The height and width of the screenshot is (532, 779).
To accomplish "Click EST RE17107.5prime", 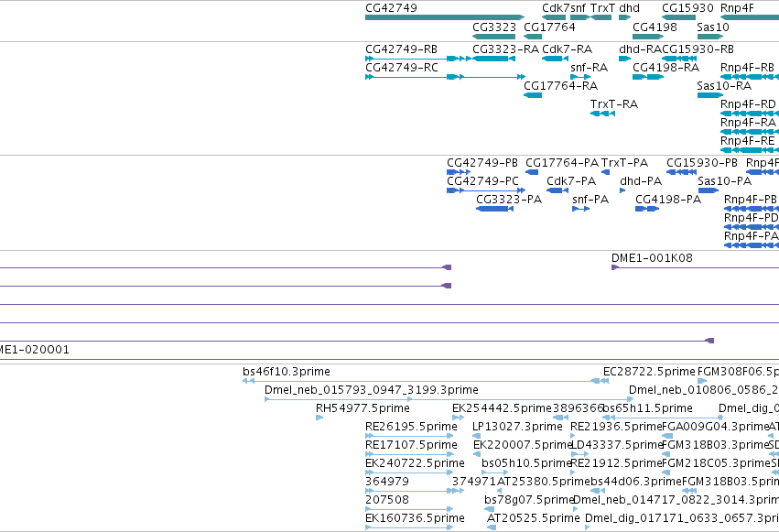I will pos(411,446).
